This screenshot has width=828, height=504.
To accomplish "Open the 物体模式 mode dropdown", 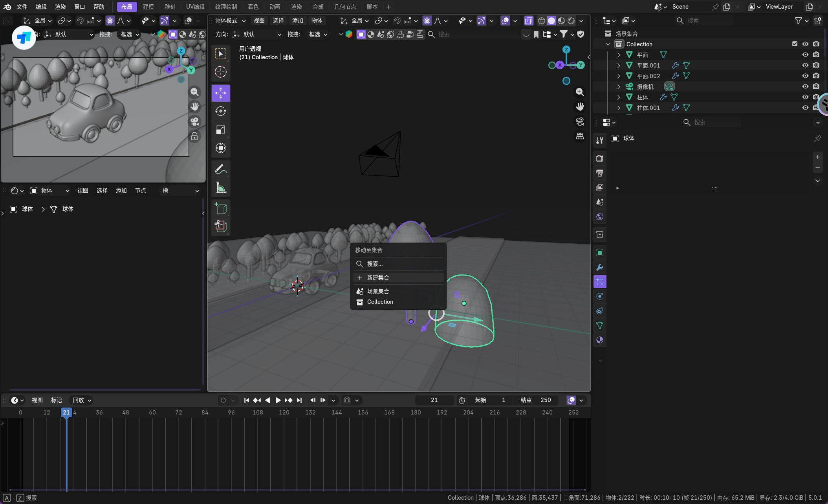I will point(230,20).
